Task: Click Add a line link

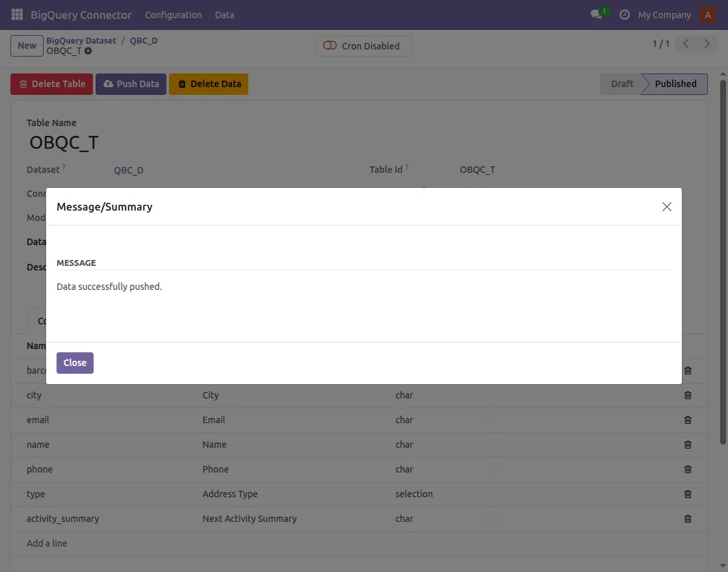Action: point(47,543)
